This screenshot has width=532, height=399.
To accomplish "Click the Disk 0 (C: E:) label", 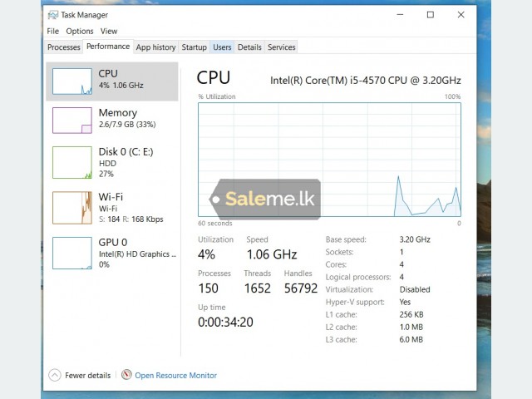I will pos(126,151).
